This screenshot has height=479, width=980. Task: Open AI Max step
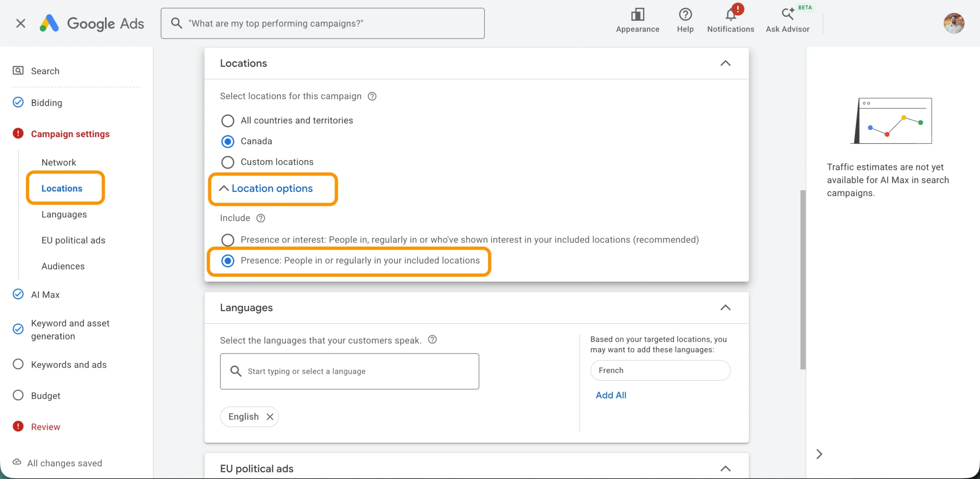tap(45, 294)
